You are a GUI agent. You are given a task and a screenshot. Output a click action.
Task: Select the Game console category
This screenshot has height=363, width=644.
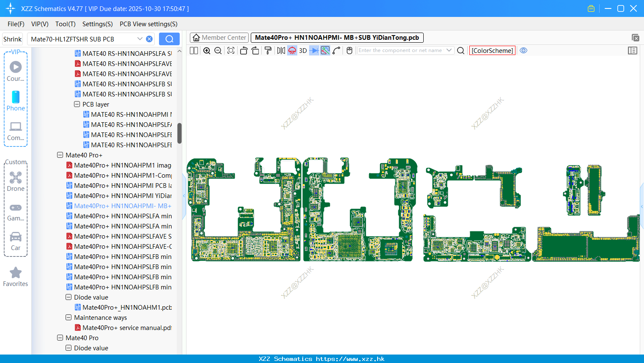point(16,212)
